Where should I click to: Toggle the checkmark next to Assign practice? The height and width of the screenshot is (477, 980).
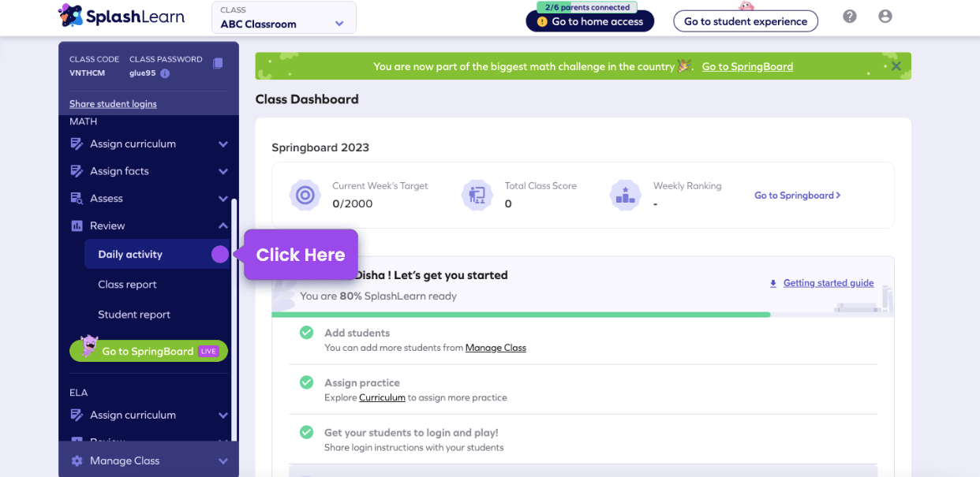(307, 382)
